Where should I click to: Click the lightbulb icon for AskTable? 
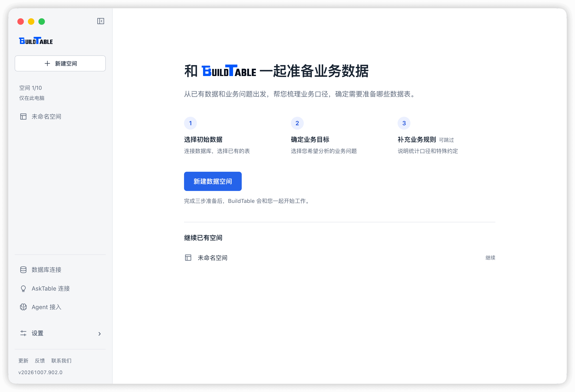tap(23, 289)
